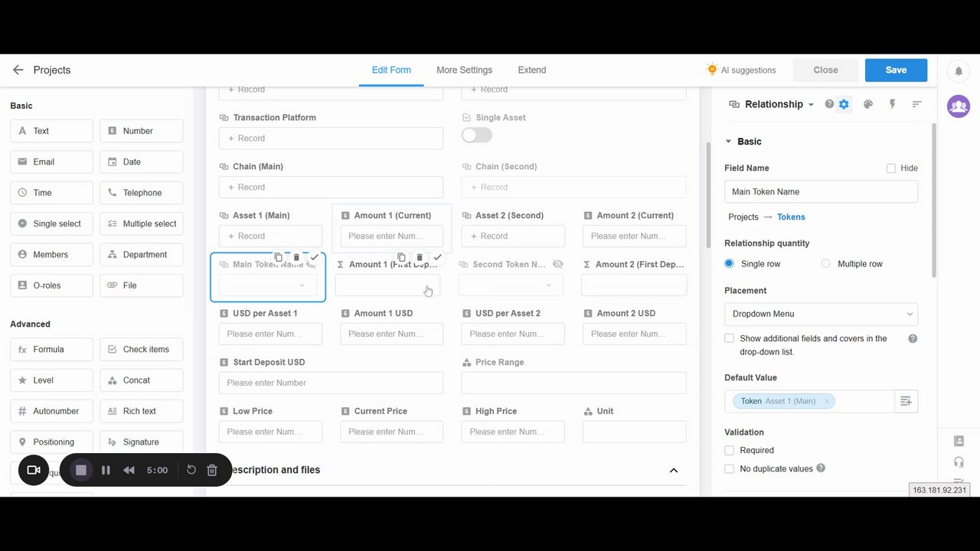Check No duplicate values box
Screen dimensions: 980x551
[729, 468]
